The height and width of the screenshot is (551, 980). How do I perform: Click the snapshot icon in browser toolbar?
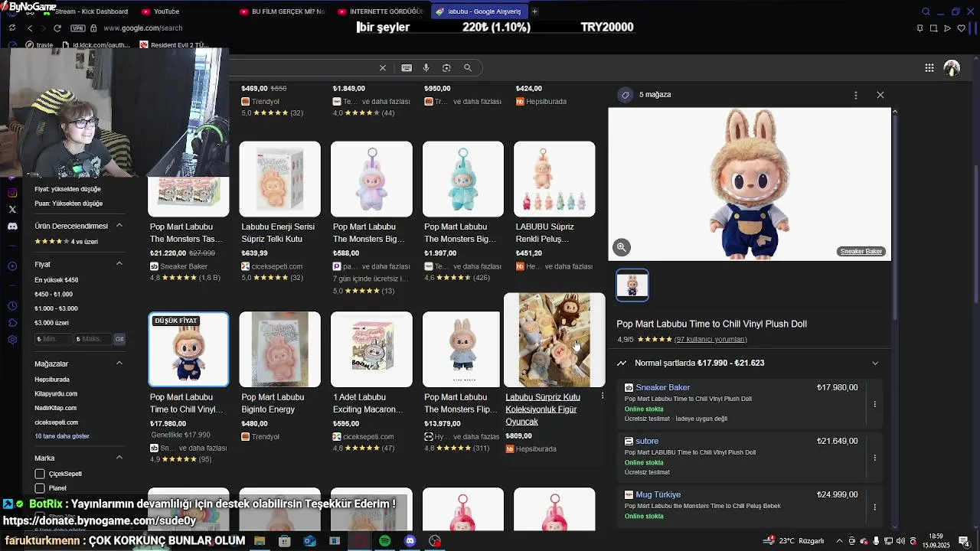pyautogui.click(x=933, y=28)
